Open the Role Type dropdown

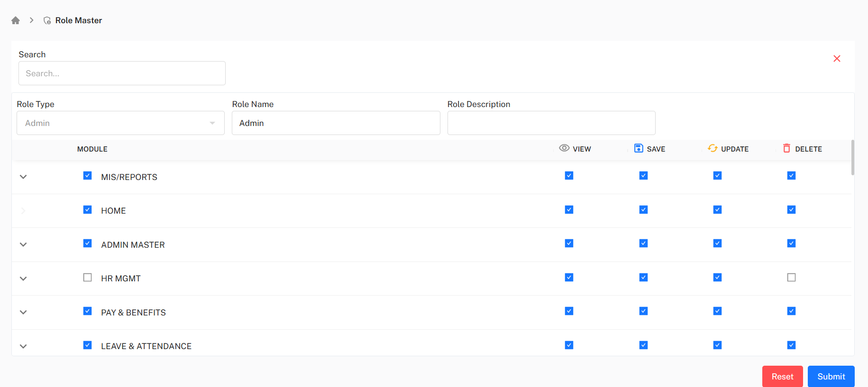(120, 123)
